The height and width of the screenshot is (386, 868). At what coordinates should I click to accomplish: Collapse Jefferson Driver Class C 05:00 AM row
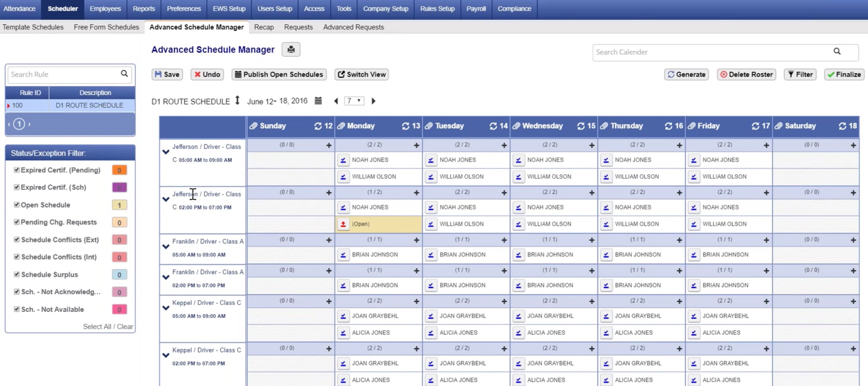tap(166, 152)
